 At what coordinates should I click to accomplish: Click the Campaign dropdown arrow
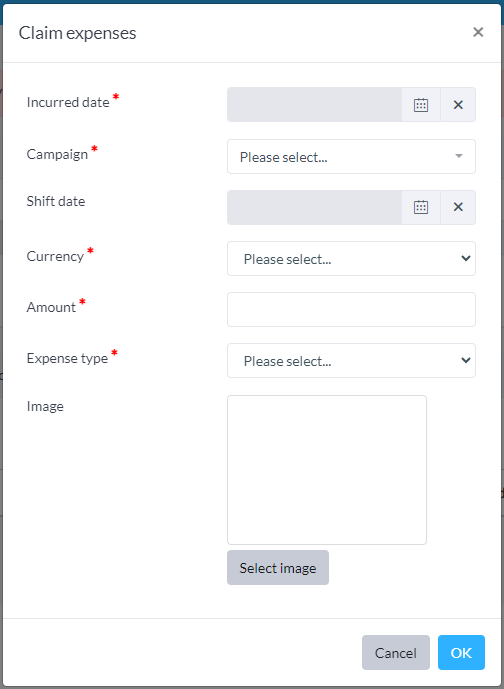459,156
